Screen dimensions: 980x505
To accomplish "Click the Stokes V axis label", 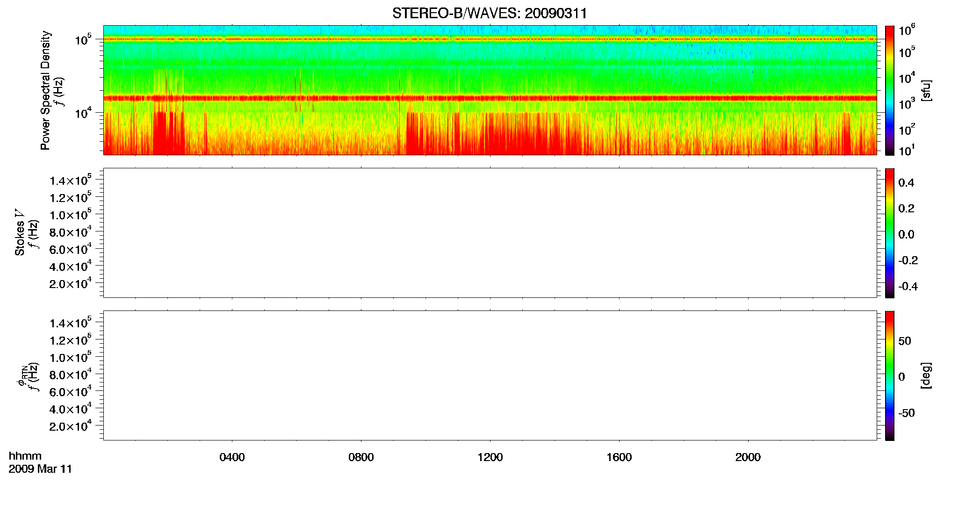I will (x=20, y=232).
